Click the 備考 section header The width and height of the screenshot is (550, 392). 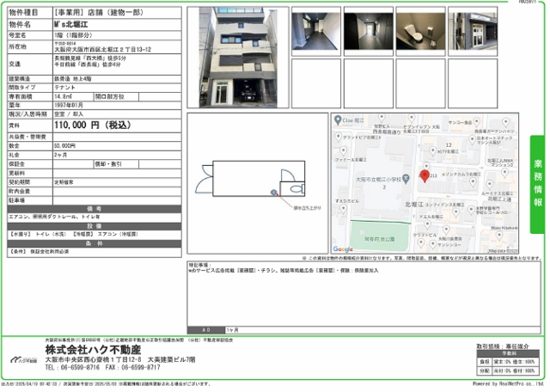coord(95,210)
